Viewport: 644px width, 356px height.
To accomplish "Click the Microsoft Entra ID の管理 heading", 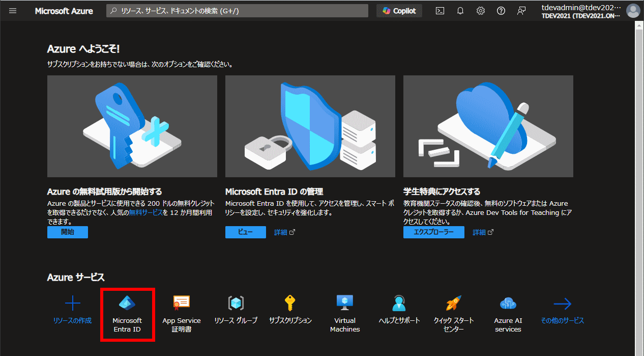I will point(274,191).
